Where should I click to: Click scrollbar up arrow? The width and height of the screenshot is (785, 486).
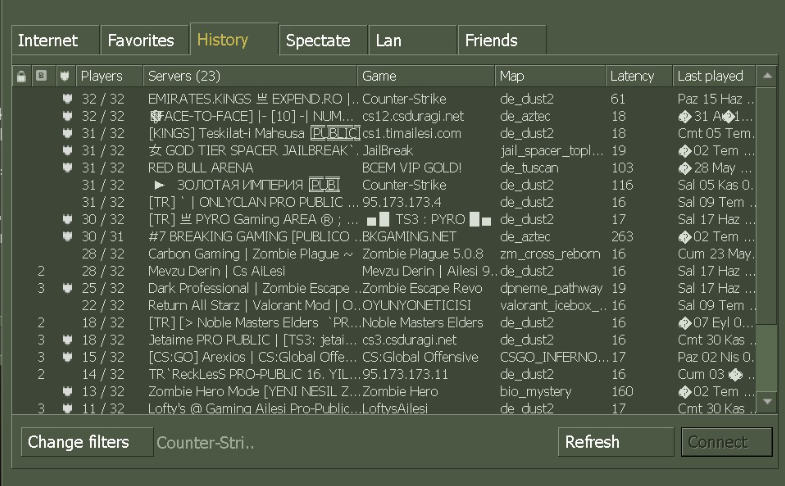(x=767, y=76)
